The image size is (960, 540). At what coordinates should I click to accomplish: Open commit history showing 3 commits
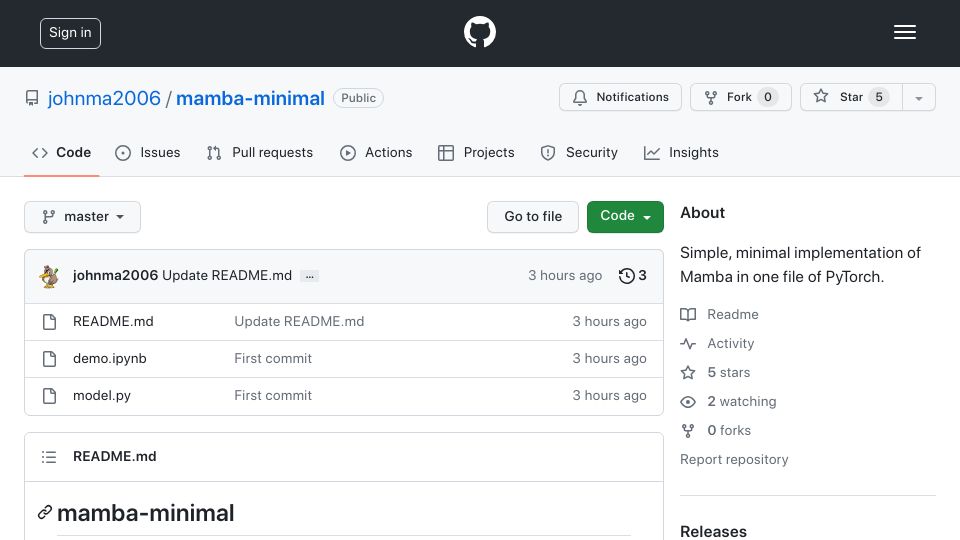(x=632, y=276)
